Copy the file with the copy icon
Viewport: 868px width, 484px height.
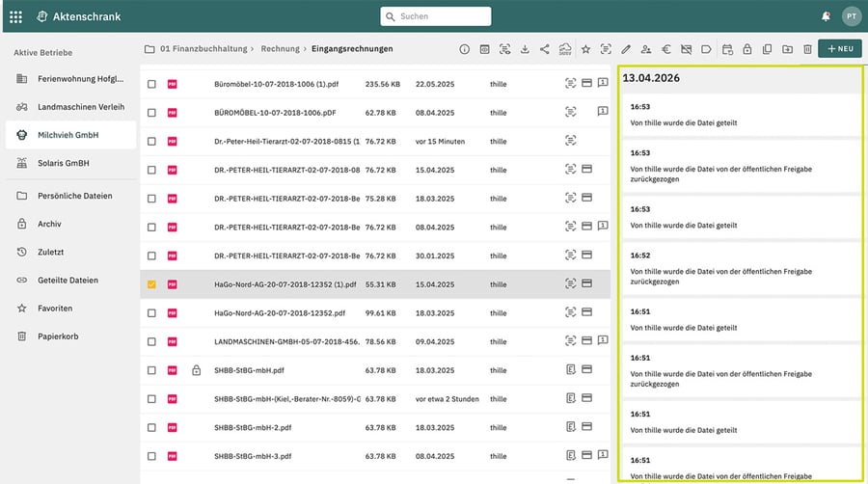point(768,49)
